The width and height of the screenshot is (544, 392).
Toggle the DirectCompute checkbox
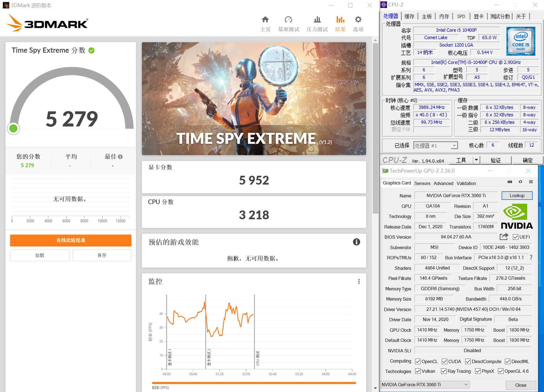pyautogui.click(x=468, y=361)
